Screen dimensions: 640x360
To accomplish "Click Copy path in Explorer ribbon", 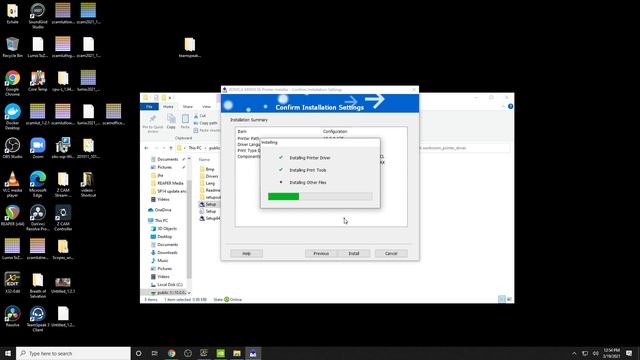I will pos(205,123).
